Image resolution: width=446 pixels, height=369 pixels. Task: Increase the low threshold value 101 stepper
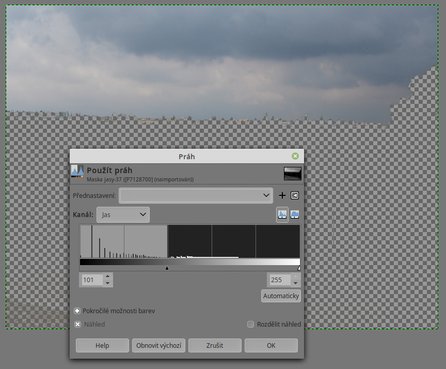pos(108,276)
